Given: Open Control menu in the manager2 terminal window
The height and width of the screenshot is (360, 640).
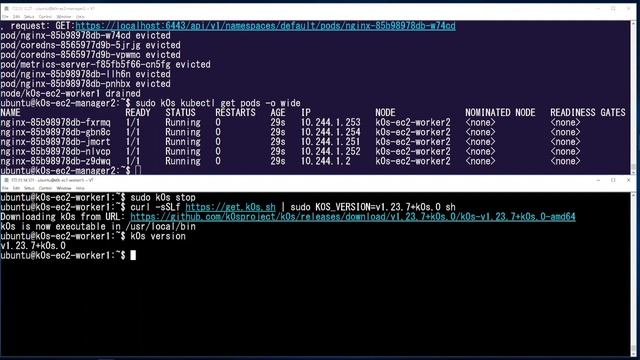Looking at the screenshot, I should 45,17.
